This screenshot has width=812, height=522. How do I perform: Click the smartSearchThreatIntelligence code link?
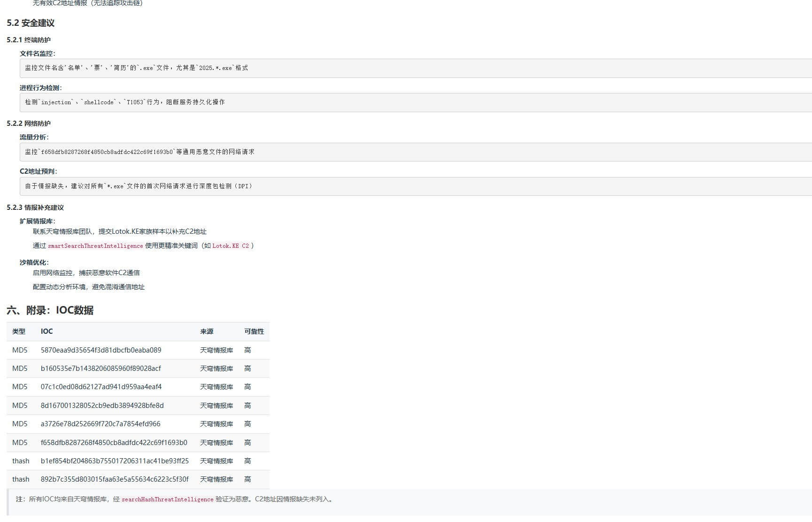tap(96, 246)
